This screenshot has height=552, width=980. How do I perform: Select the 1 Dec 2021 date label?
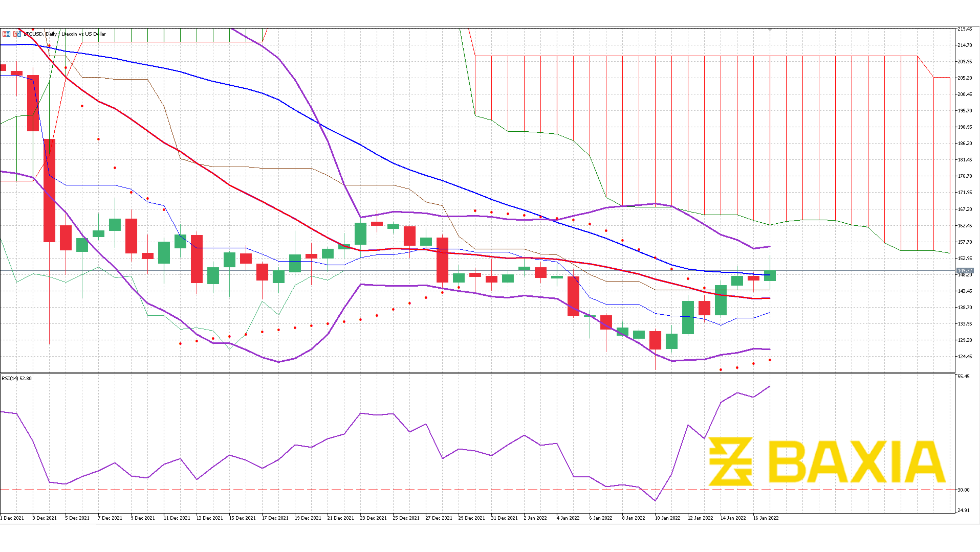pos(12,518)
